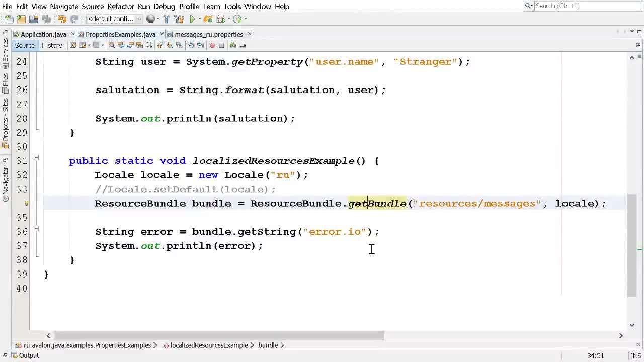Image resolution: width=644 pixels, height=362 pixels.
Task: Click the Apply Code Changes icon
Action: point(208,19)
